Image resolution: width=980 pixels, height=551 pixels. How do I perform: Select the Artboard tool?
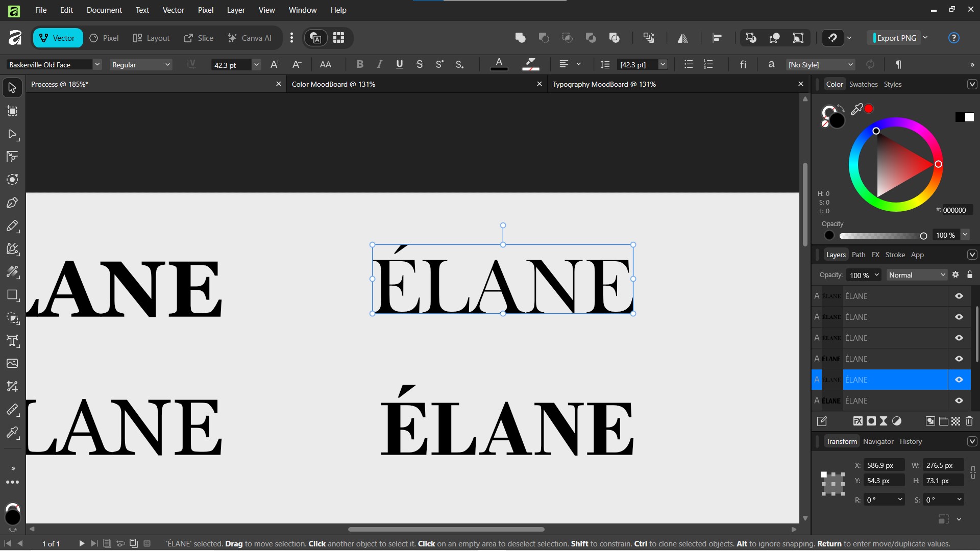tap(12, 111)
